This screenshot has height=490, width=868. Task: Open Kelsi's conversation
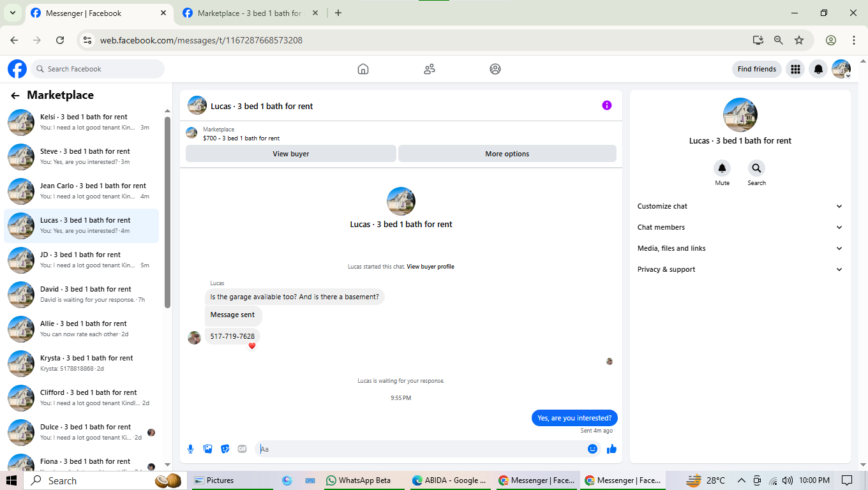pos(82,122)
